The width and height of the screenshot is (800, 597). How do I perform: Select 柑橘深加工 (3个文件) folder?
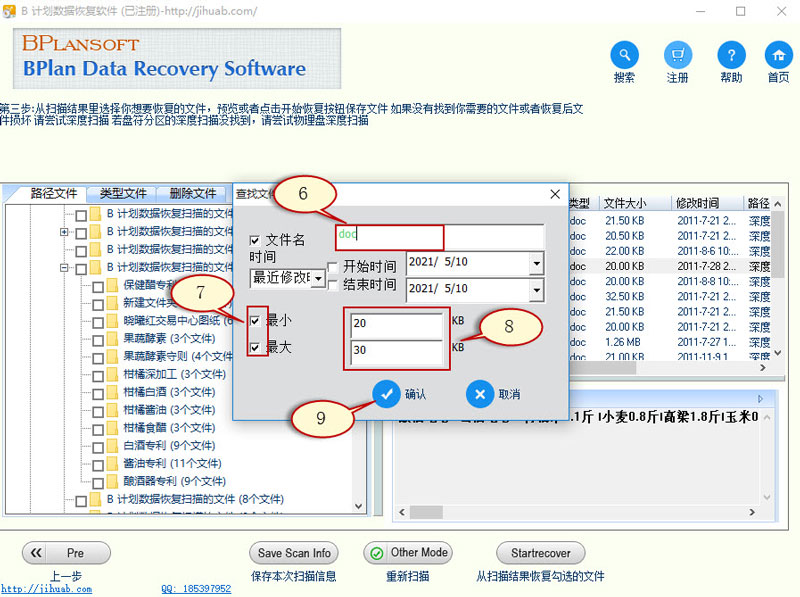(x=174, y=375)
